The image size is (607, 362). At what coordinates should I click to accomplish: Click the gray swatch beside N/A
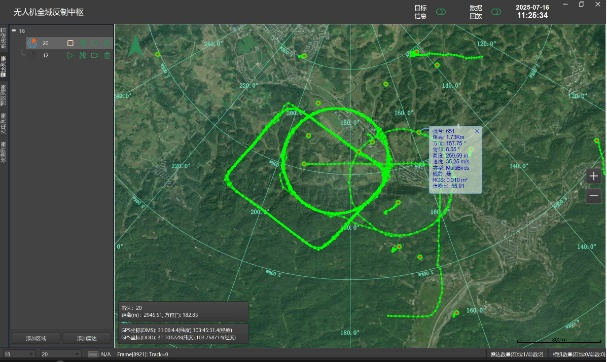coord(93,354)
